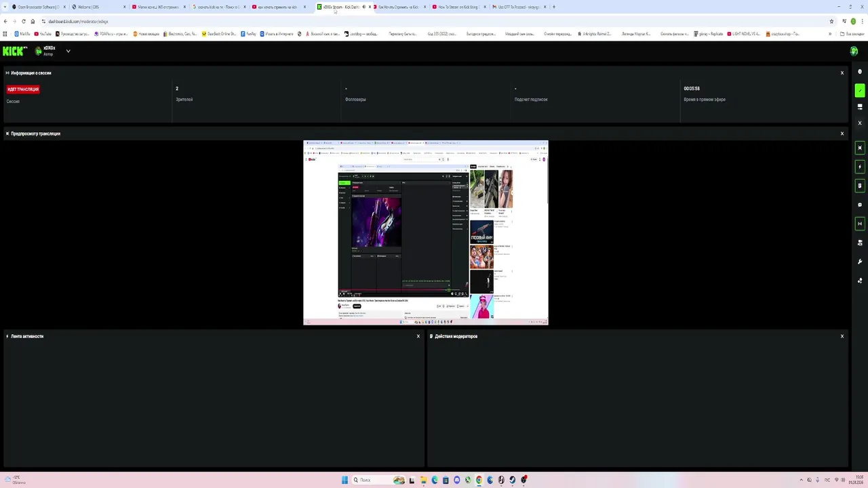Click the red ИДЕТ ТРАНСЛЯЦИЯ live badge
Image resolution: width=868 pixels, height=488 pixels.
[23, 89]
